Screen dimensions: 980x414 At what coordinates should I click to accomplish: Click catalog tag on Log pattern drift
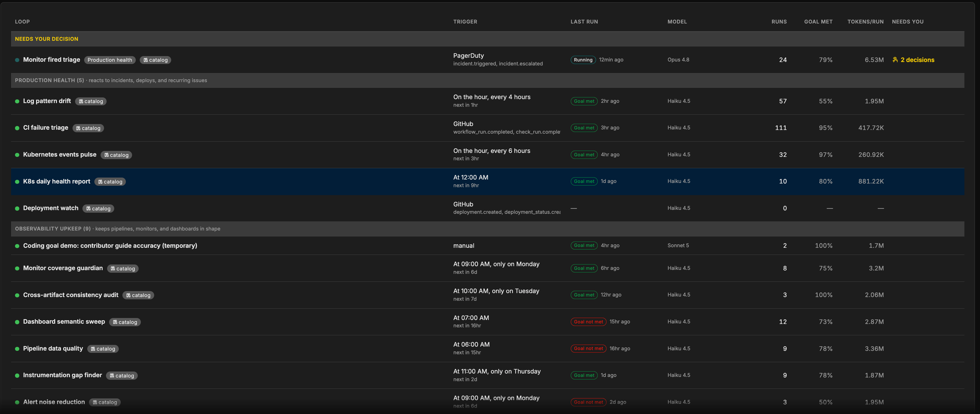(90, 101)
